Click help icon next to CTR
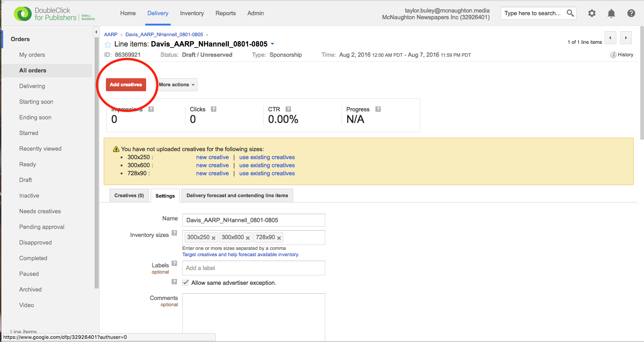 [x=288, y=109]
